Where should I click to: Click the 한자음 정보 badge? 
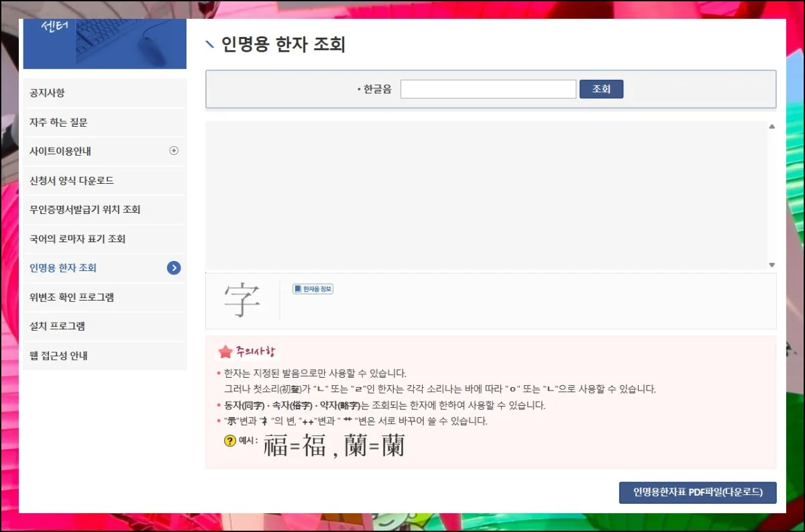pos(313,289)
